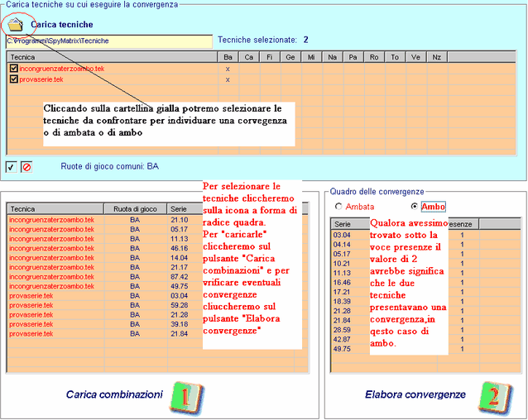
Task: Click the Pa column header
Action: pos(353,57)
